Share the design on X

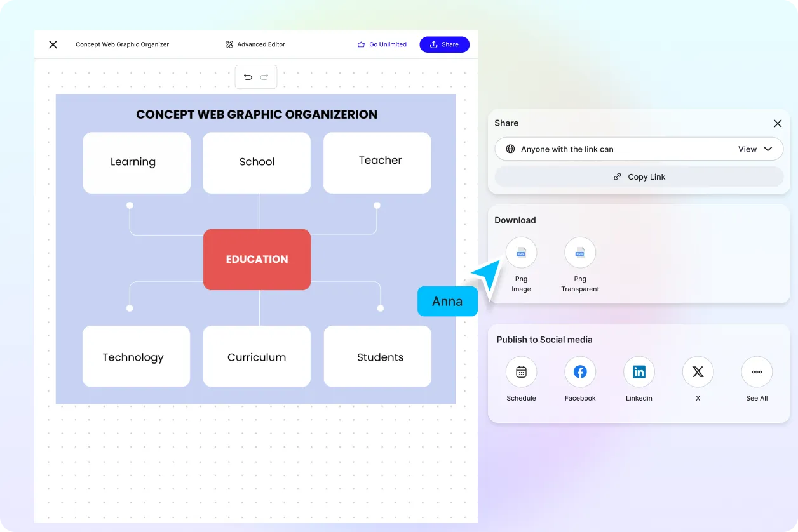pos(698,372)
